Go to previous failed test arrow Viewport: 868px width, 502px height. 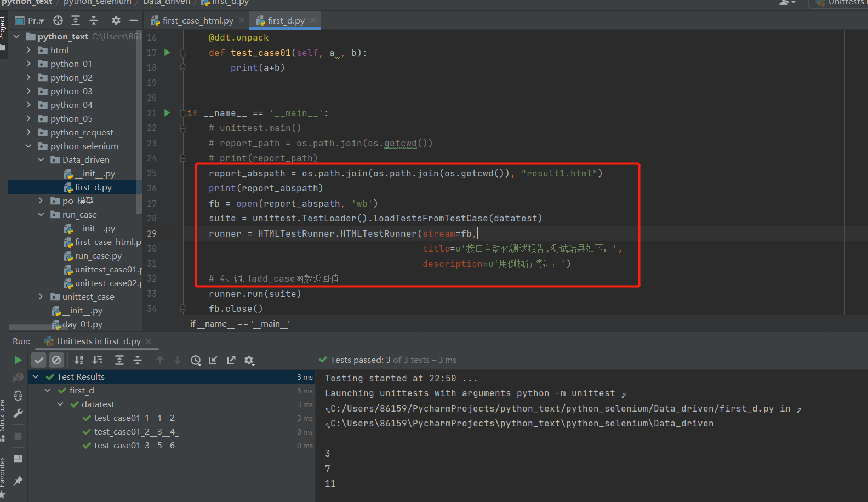point(160,360)
